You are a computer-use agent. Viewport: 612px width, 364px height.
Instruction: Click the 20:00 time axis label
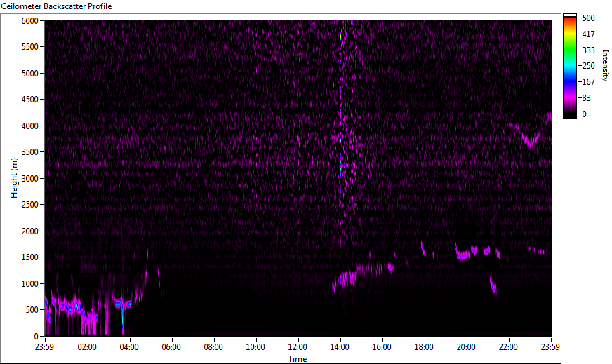coord(466,347)
